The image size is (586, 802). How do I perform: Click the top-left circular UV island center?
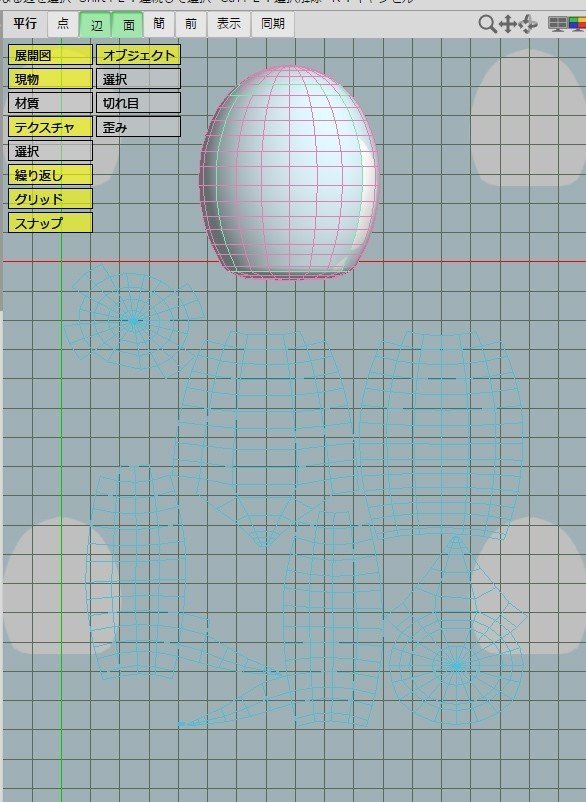coord(134,321)
